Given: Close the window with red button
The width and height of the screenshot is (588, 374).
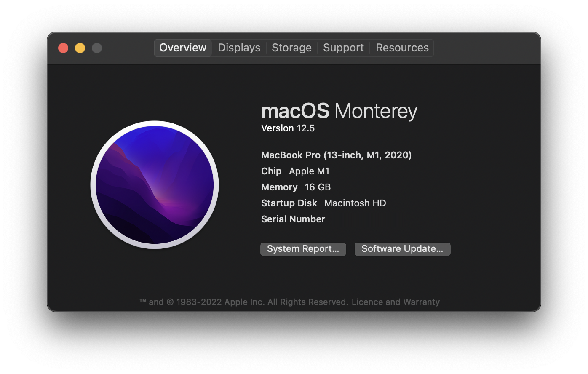Looking at the screenshot, I should 63,48.
